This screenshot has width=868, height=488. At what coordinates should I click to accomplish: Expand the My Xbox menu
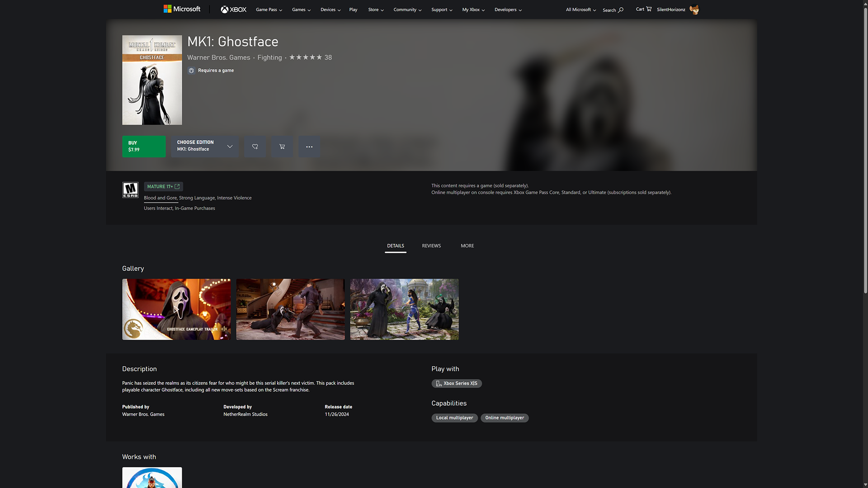pyautogui.click(x=473, y=9)
